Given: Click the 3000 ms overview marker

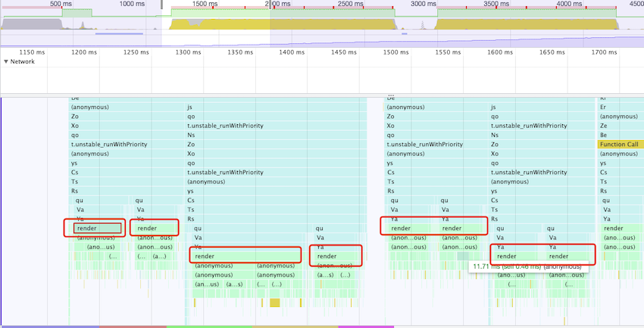Looking at the screenshot, I should coord(423,4).
